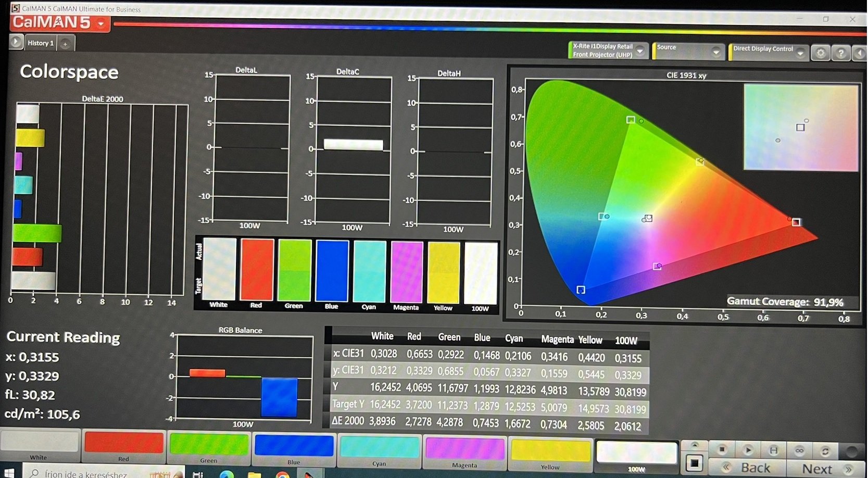Click the read series bracket icon
The image size is (868, 478).
[774, 450]
